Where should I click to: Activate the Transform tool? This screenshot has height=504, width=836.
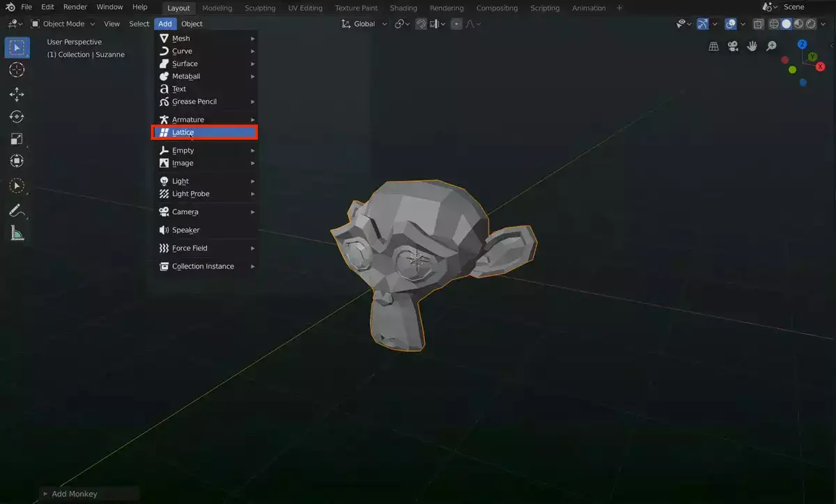(x=17, y=161)
